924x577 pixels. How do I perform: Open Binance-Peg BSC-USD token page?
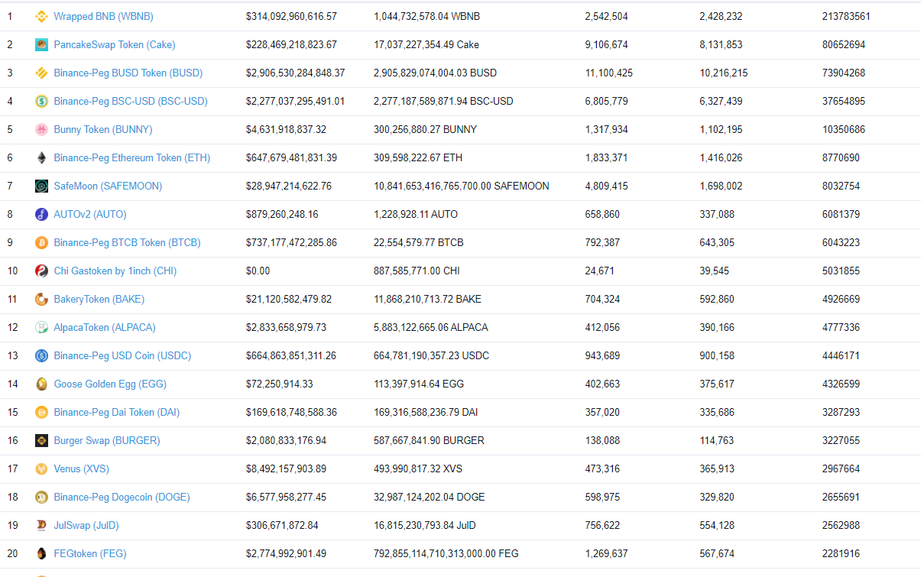[x=131, y=101]
